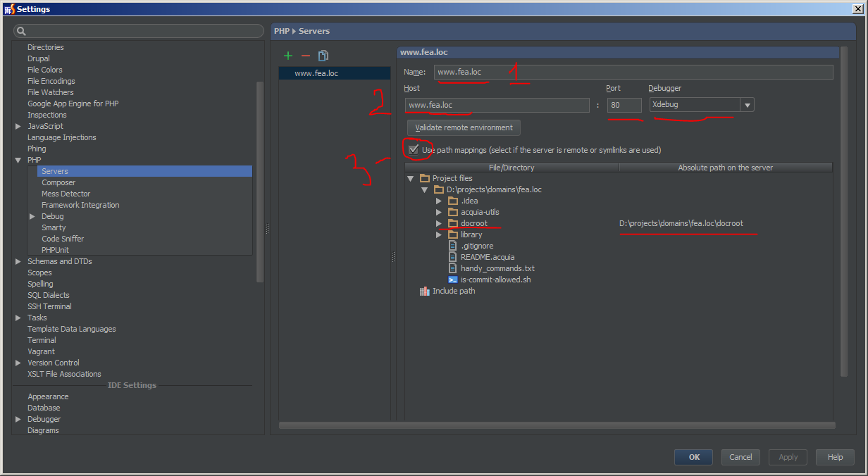Click the handy_commands.txt file icon
The image size is (868, 476).
(x=453, y=268)
